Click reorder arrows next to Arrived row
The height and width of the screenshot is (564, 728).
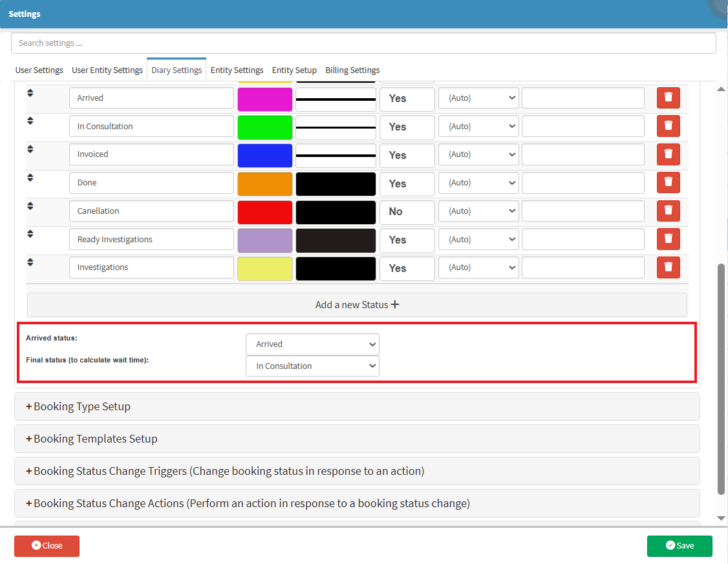30,93
